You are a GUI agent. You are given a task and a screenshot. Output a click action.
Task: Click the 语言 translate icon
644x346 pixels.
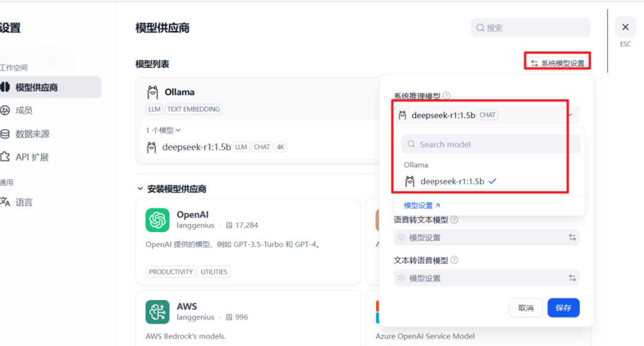pyautogui.click(x=5, y=202)
